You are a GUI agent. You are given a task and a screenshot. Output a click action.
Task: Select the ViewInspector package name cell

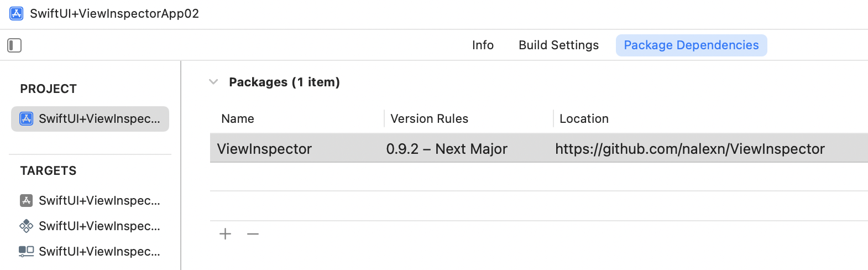(x=264, y=149)
